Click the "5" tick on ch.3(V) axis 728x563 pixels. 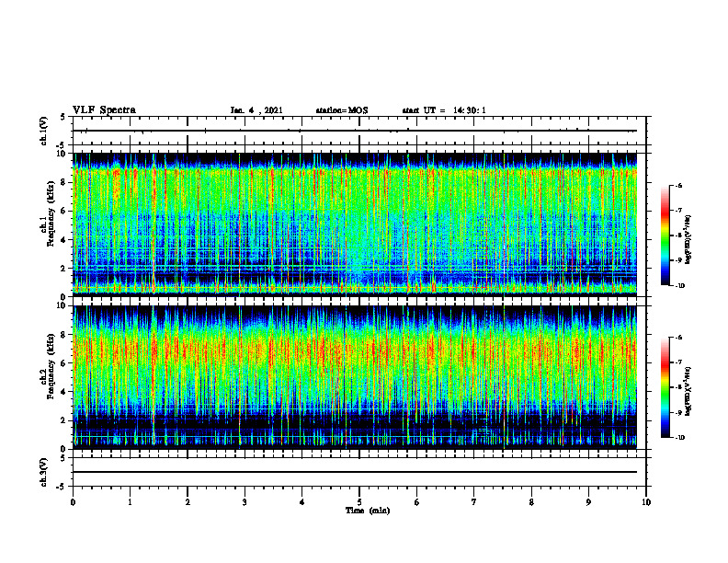click(63, 458)
